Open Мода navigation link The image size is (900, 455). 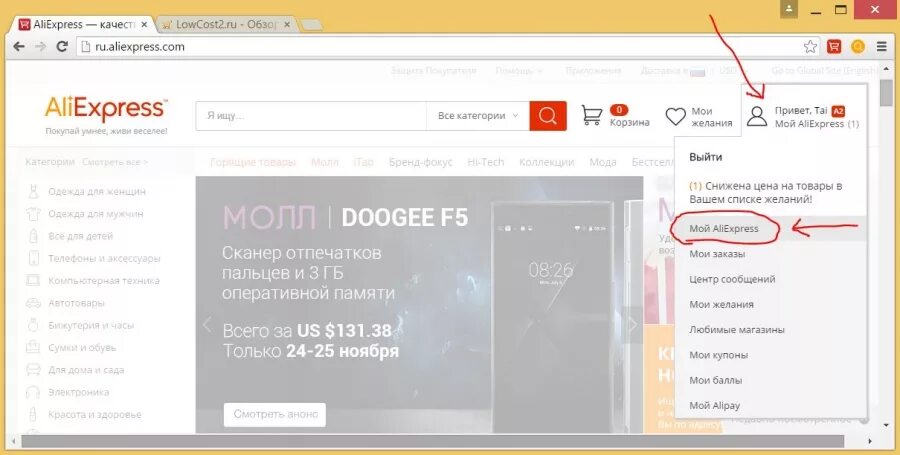(603, 162)
